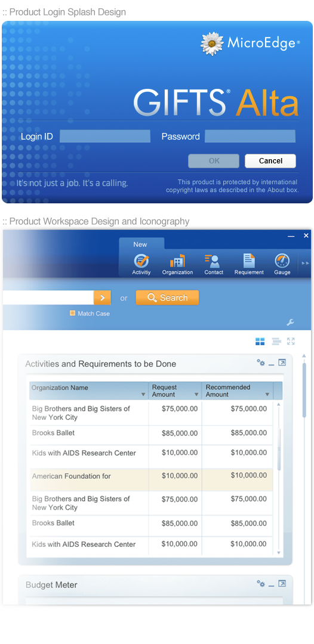Screen dimensions: 314x644
Task: Click the table's scroll up arrow
Action: click(x=279, y=405)
